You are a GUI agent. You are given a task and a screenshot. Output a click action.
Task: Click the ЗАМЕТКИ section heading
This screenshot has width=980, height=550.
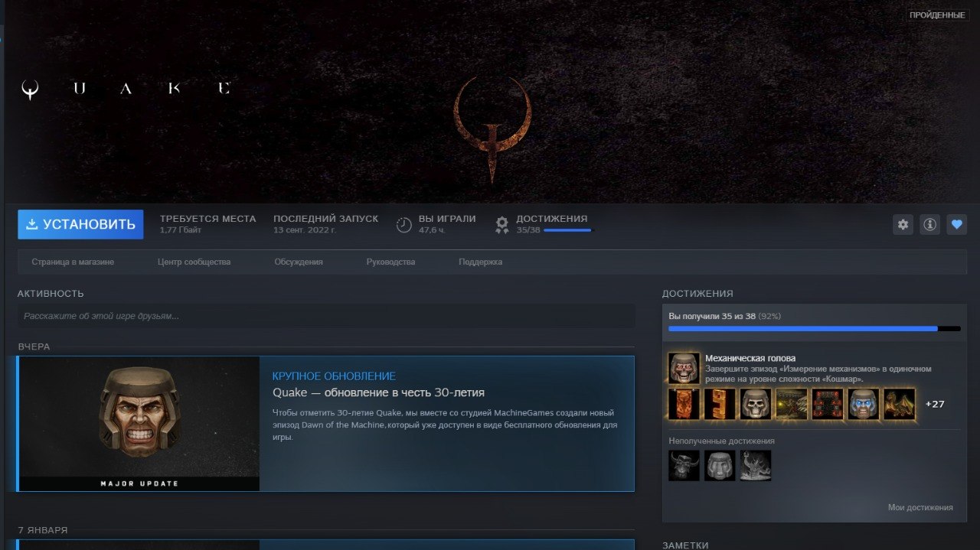coord(685,545)
